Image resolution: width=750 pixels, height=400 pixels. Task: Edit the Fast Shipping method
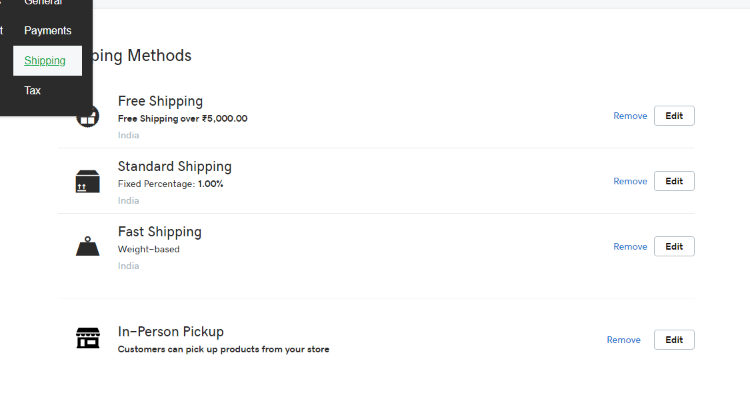point(674,246)
